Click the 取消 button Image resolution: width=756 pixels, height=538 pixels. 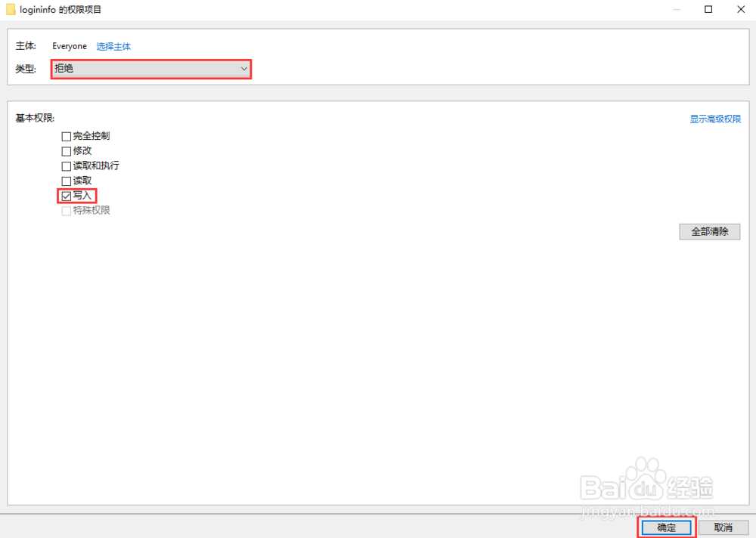coord(723,527)
